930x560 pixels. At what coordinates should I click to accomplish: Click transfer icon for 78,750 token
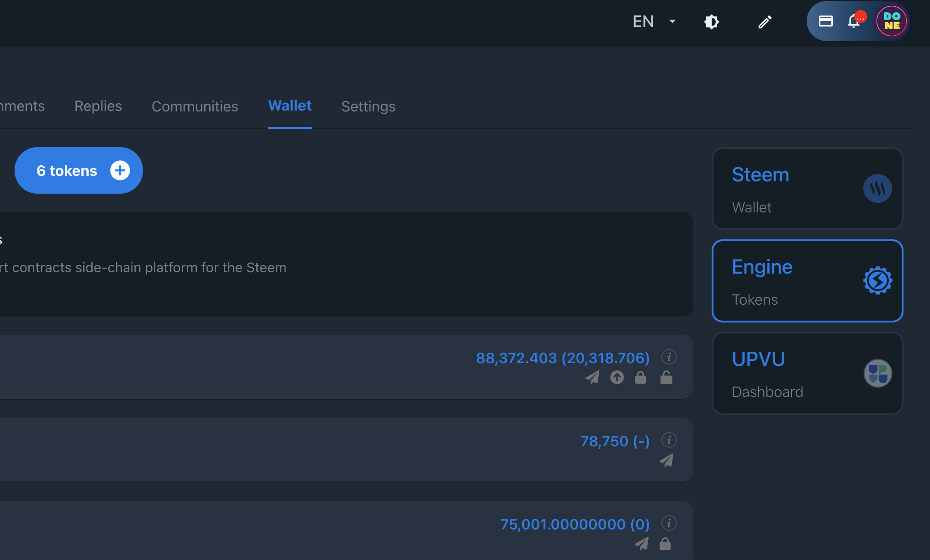[666, 460]
